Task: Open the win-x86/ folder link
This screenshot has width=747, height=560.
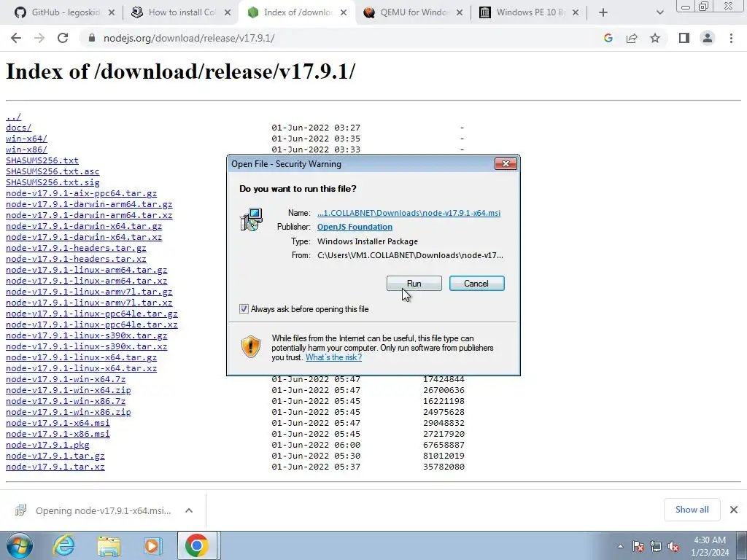Action: tap(26, 149)
